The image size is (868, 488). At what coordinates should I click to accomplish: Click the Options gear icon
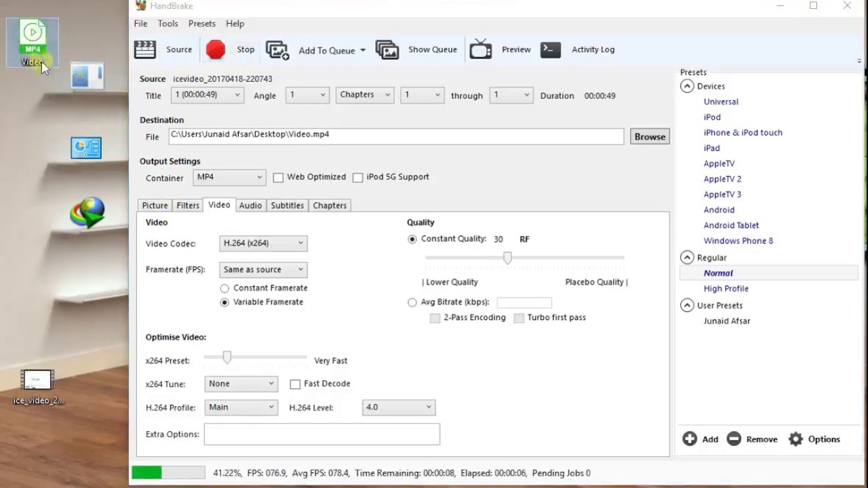(x=796, y=439)
